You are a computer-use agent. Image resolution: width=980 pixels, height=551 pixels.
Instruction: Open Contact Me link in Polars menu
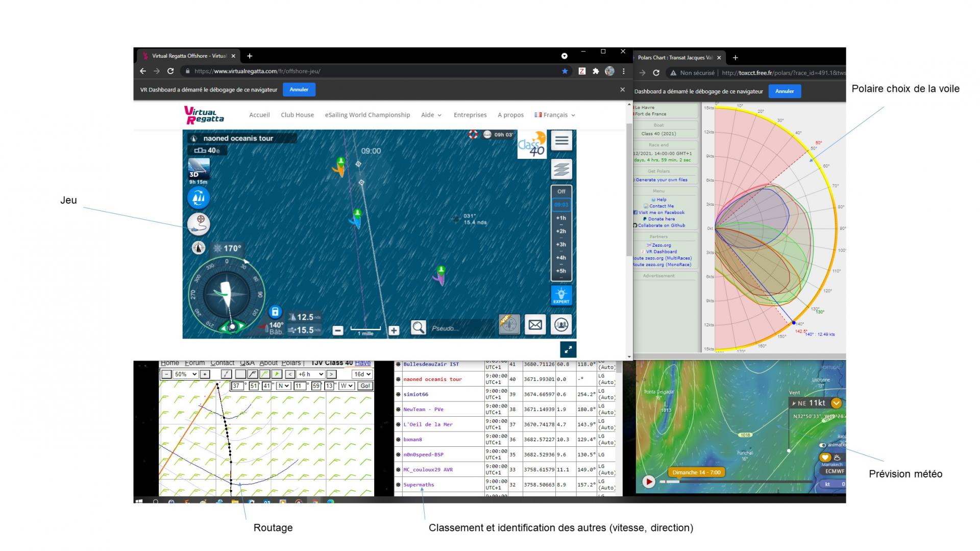tap(661, 206)
